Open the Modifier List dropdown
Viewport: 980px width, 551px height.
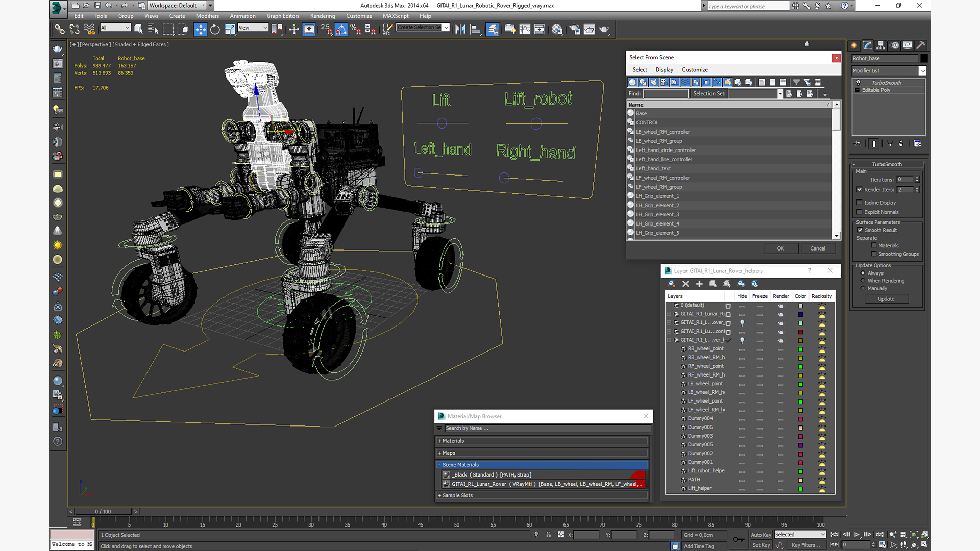922,71
